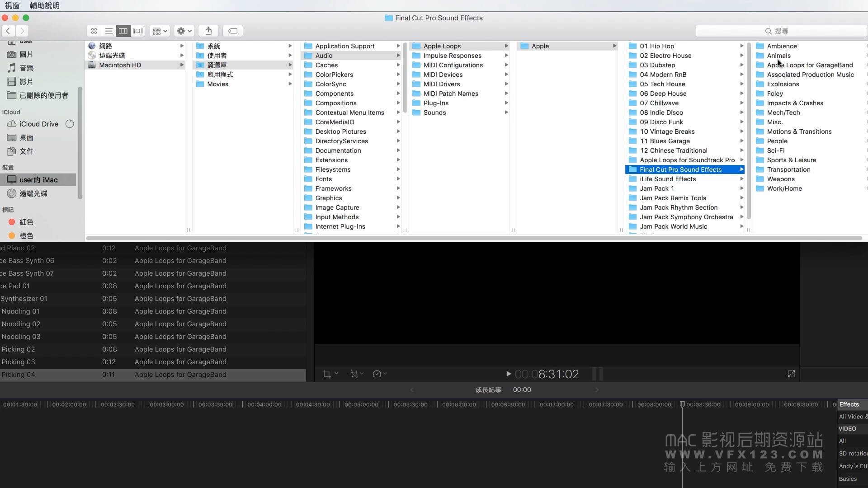The height and width of the screenshot is (488, 868).
Task: Expand the 12 Chinese Traditional folder arrow
Action: pyautogui.click(x=741, y=150)
